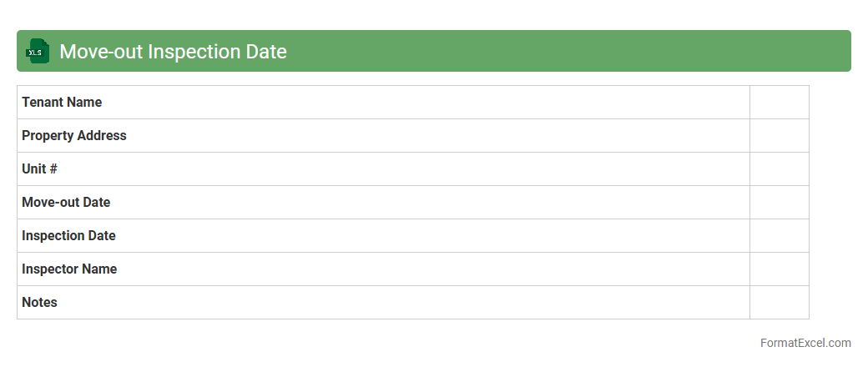Click the empty value cell beside Inspector Name
The image size is (868, 367).
point(779,269)
